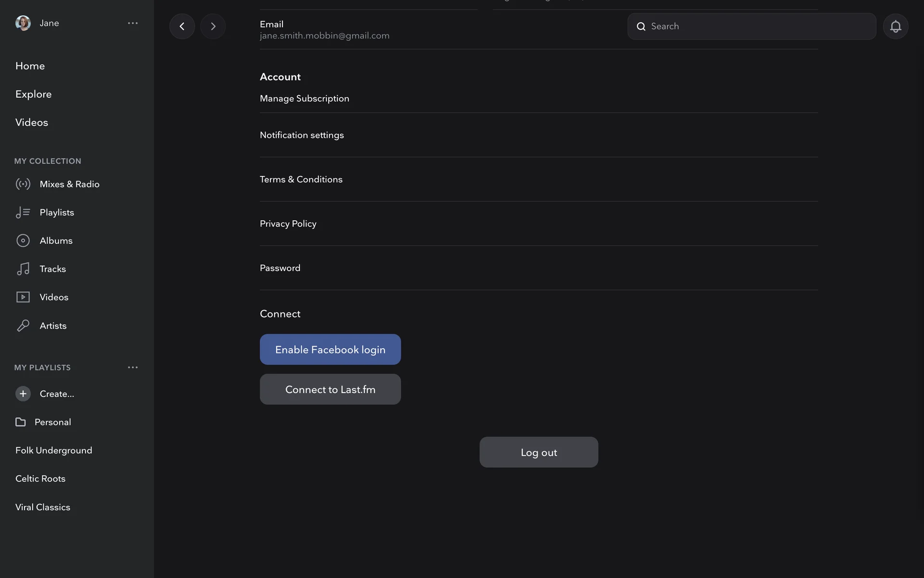Viewport: 924px width, 578px height.
Task: Open Artists in My Collection
Action: tap(53, 326)
